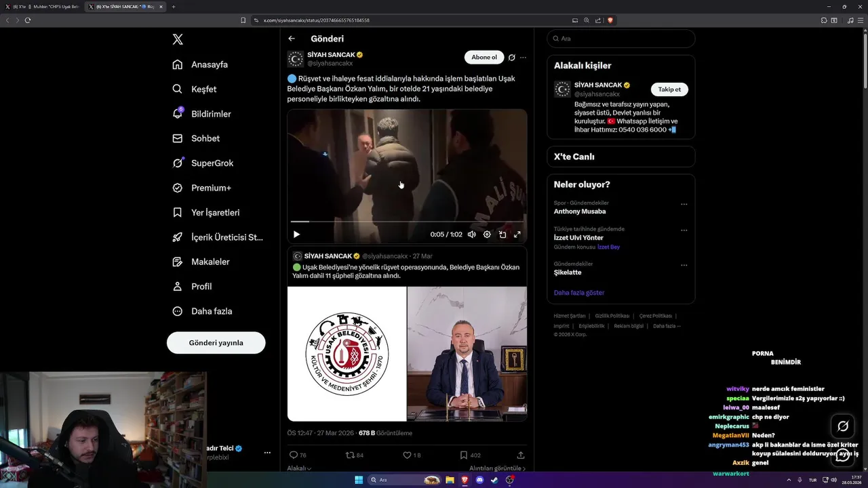The height and width of the screenshot is (488, 868).
Task: Open the mayor photo in quoted post
Action: click(467, 354)
